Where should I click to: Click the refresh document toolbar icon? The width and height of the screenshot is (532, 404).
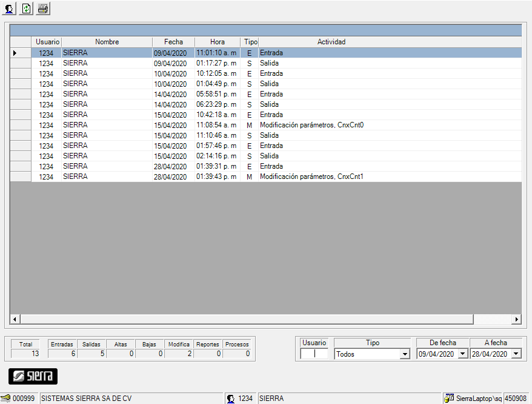[x=27, y=8]
